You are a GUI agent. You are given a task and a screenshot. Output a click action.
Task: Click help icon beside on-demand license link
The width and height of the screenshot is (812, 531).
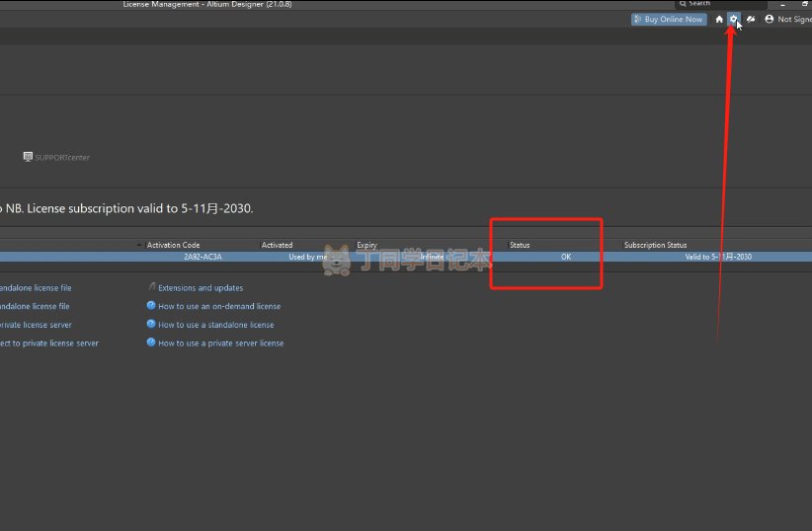(151, 305)
